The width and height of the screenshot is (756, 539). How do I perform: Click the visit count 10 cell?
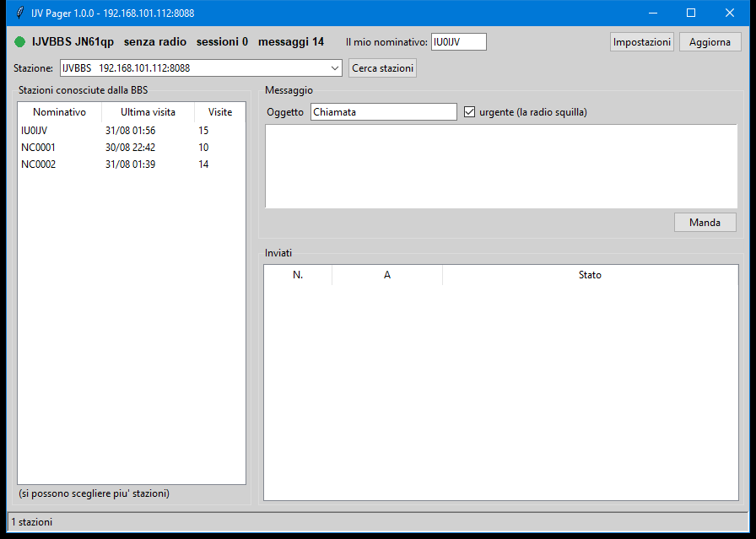[x=203, y=147]
